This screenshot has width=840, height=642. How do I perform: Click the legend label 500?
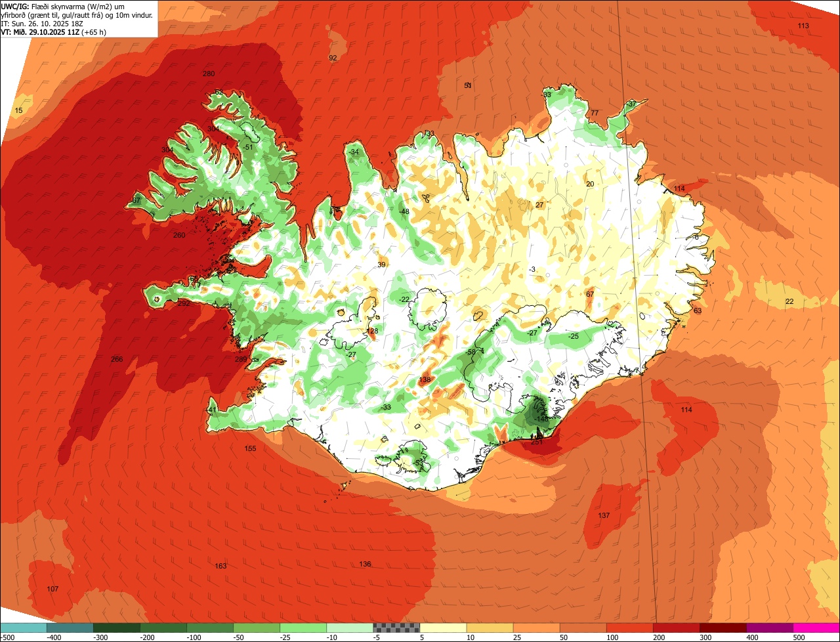[x=799, y=637]
